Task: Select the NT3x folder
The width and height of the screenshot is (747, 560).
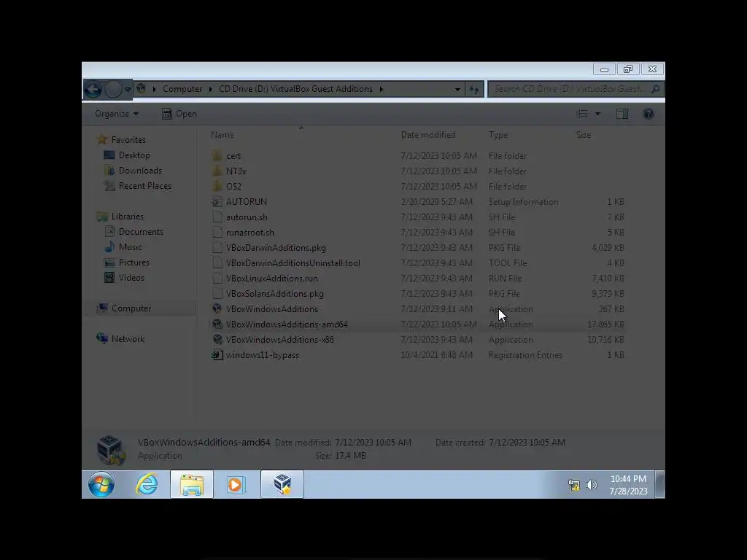Action: pos(417,171)
